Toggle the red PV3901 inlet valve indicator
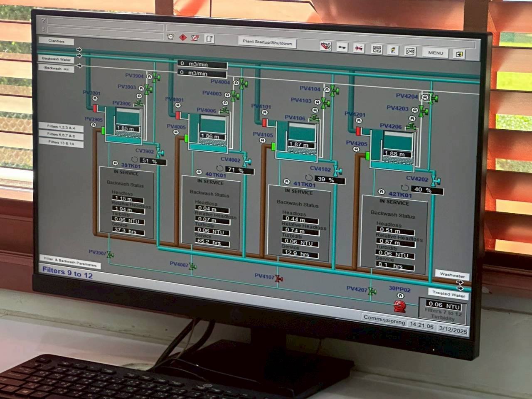The width and height of the screenshot is (532, 399). 95,108
